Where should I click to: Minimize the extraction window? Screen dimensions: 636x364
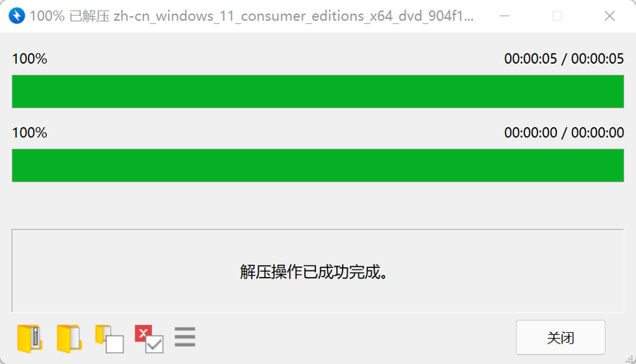point(505,16)
